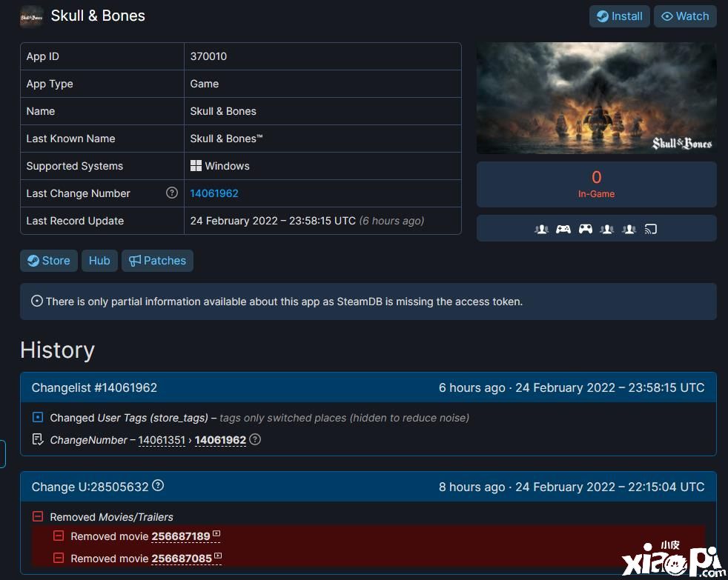Click the Supported Systems label
Screen dimensions: 728x580
coord(75,166)
